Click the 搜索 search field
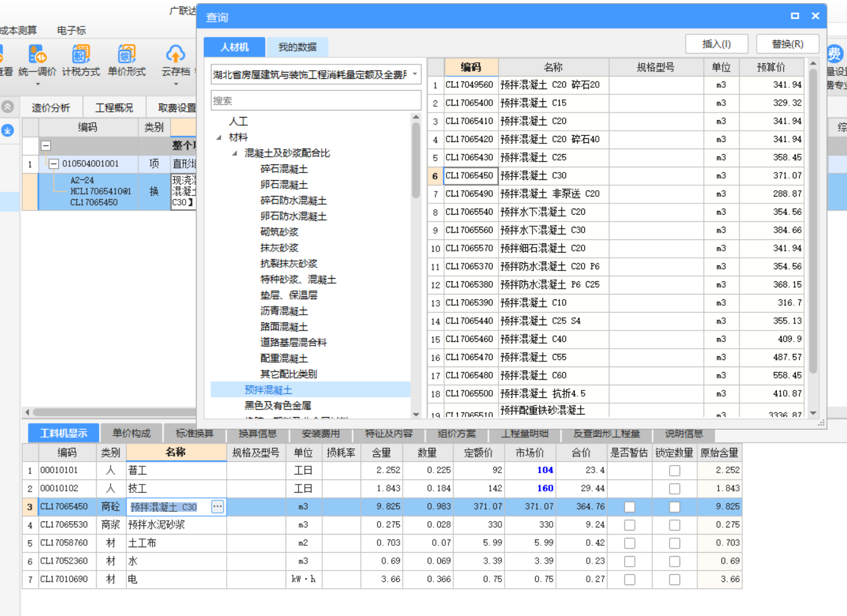The width and height of the screenshot is (847, 616). (x=316, y=100)
